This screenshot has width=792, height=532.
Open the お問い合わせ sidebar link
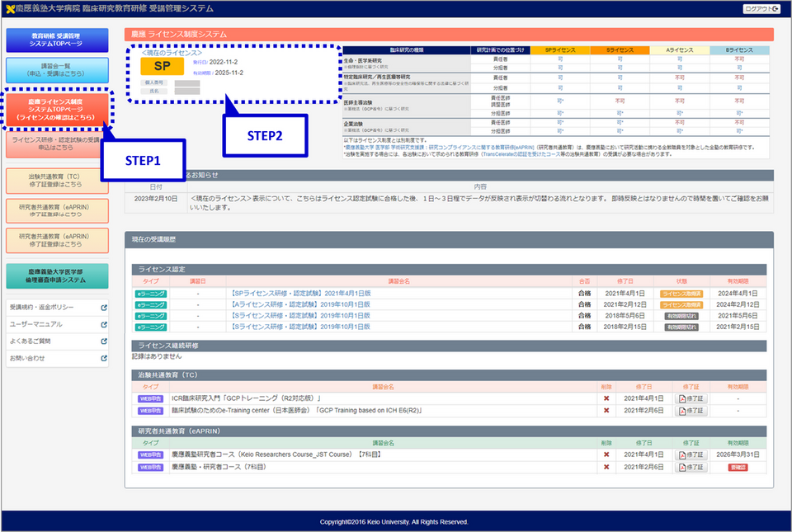[26, 358]
